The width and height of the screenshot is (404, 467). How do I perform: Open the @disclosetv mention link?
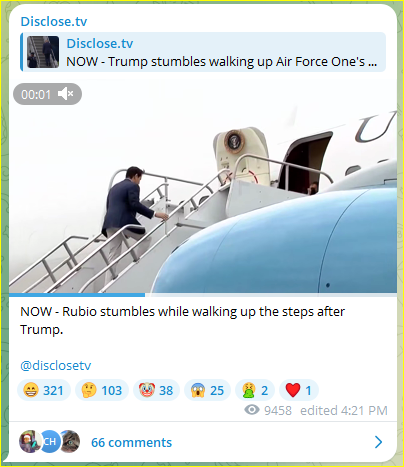[x=56, y=366]
